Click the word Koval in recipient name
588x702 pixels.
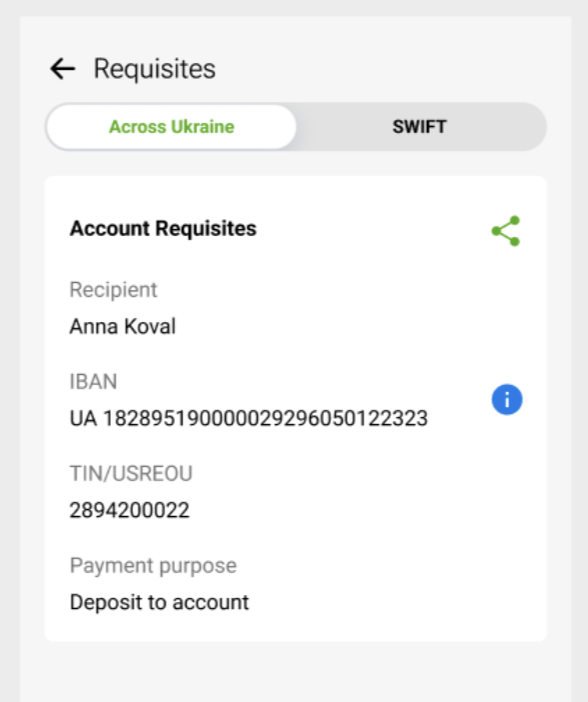click(150, 326)
